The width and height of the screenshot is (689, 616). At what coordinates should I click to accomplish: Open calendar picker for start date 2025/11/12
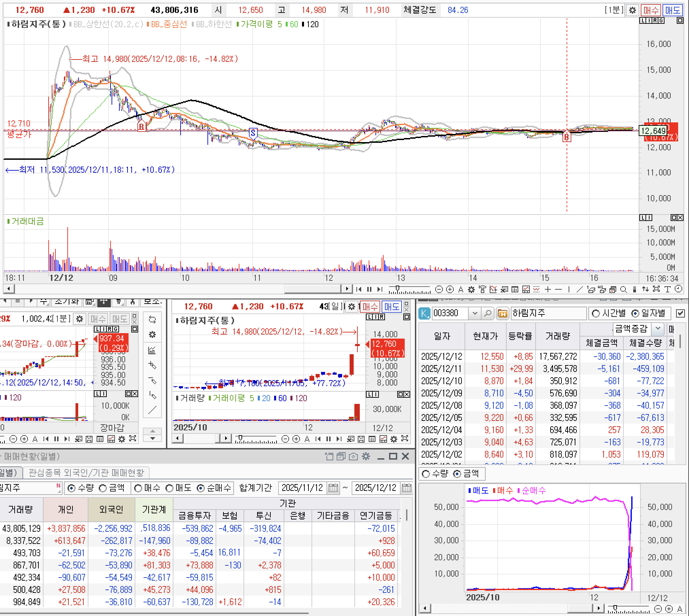click(333, 488)
